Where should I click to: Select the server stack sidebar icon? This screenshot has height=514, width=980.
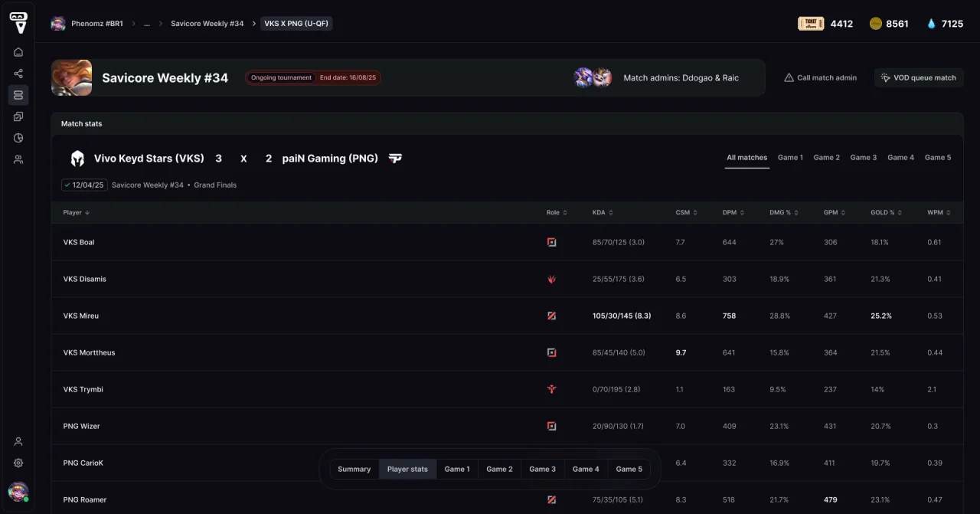click(x=18, y=95)
